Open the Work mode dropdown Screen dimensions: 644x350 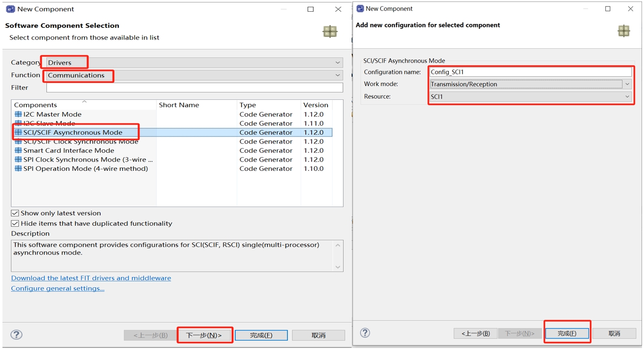[531, 84]
